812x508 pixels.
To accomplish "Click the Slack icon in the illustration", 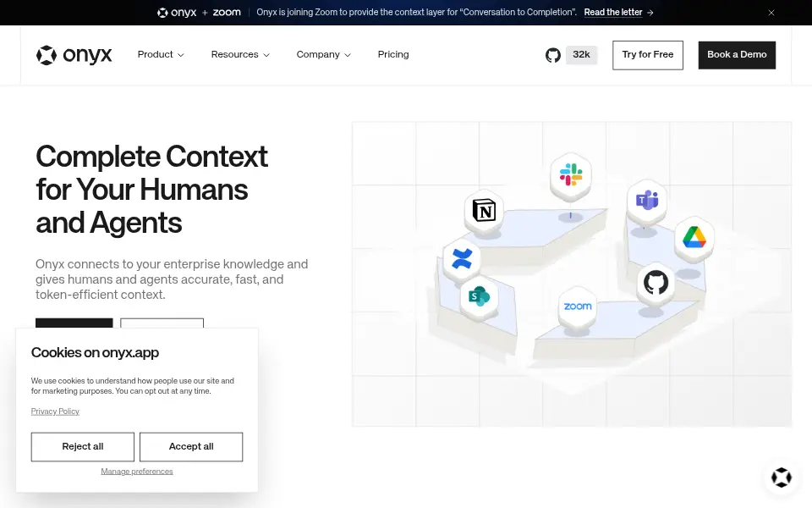I will coord(571,174).
